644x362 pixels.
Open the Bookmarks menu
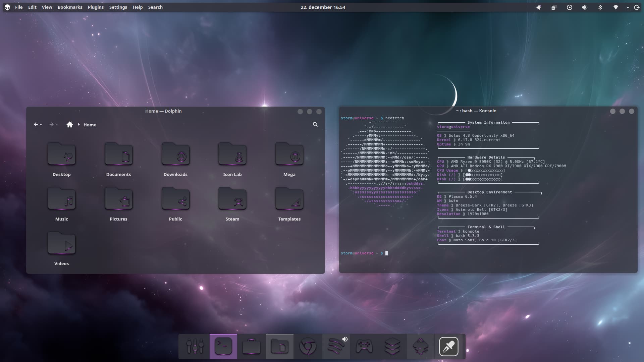(70, 7)
